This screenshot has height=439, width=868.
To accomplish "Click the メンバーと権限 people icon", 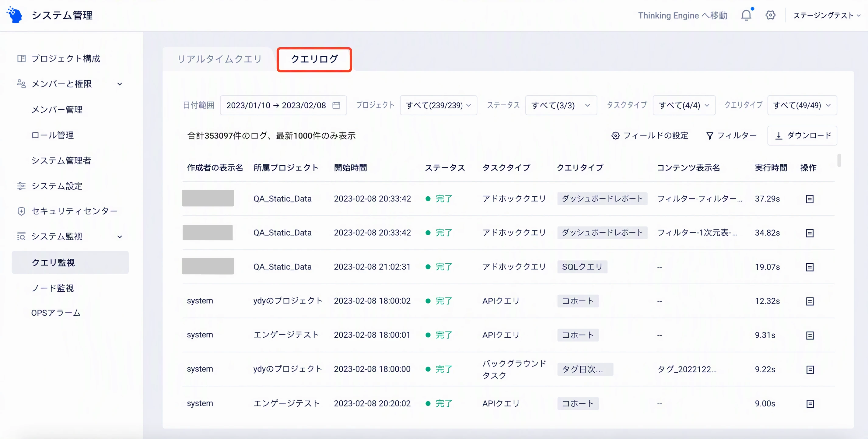I will [21, 84].
